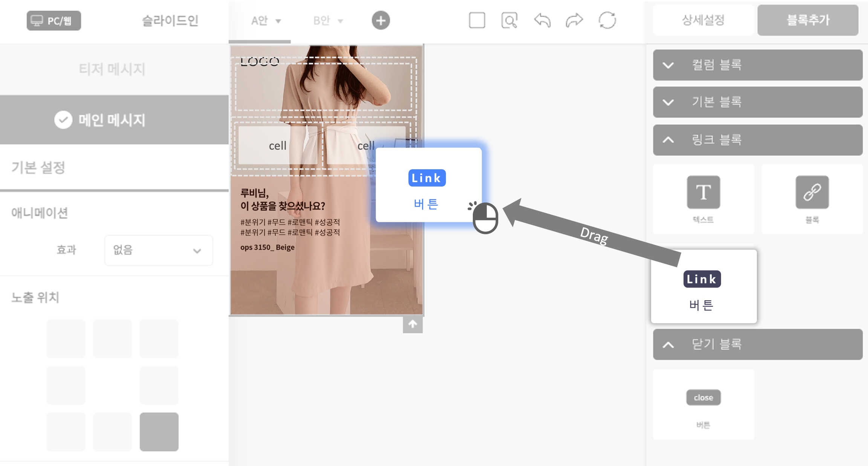
Task: Click the circular refresh icon
Action: point(607,20)
